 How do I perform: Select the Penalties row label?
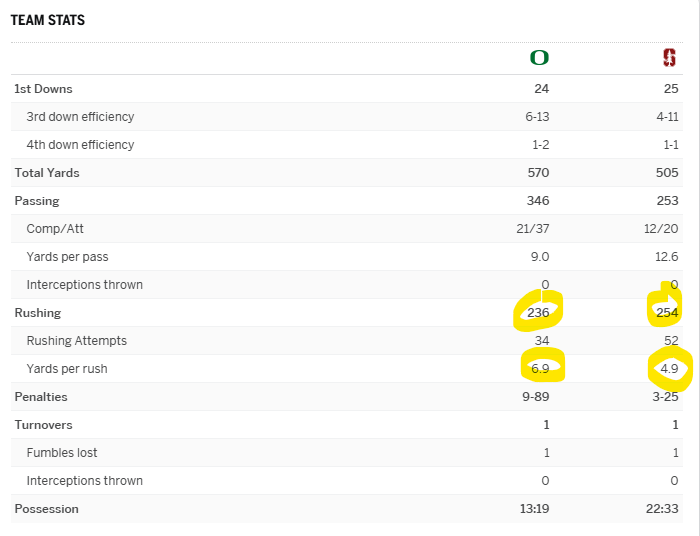41,397
